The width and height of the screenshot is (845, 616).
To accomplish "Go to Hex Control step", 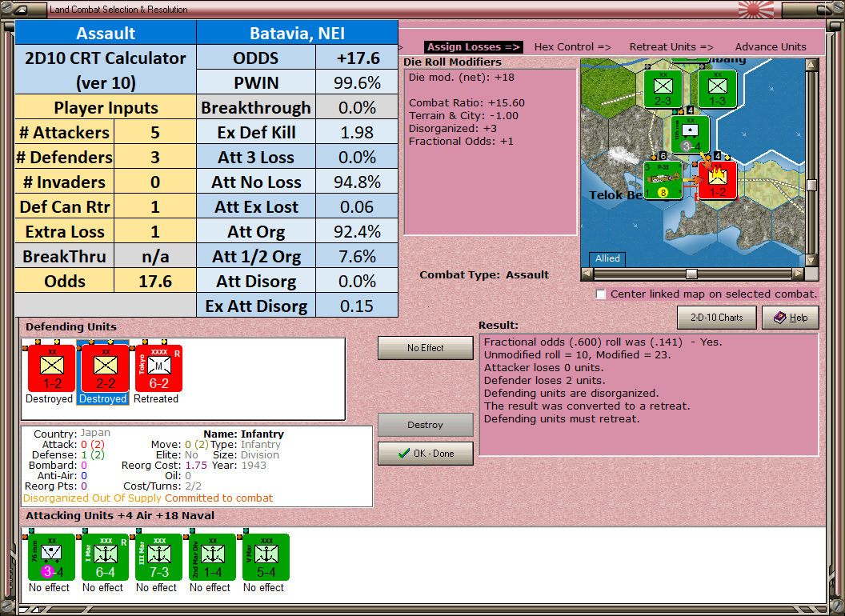I will 572,47.
